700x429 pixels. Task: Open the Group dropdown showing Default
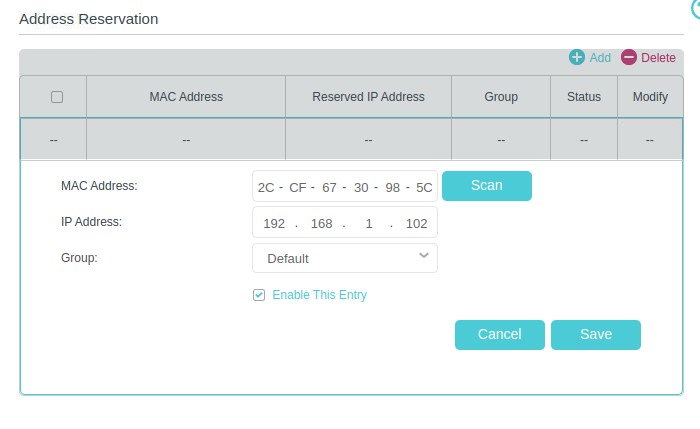(x=345, y=258)
